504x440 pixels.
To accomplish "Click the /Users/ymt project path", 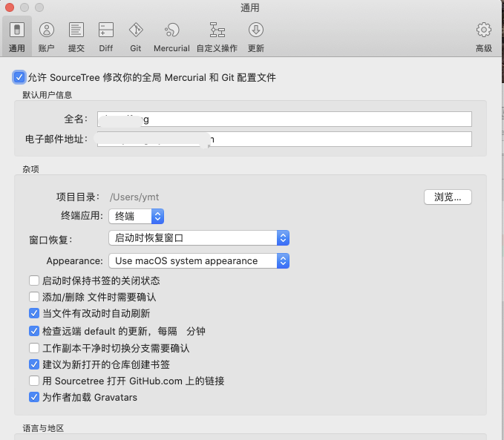I will point(134,197).
